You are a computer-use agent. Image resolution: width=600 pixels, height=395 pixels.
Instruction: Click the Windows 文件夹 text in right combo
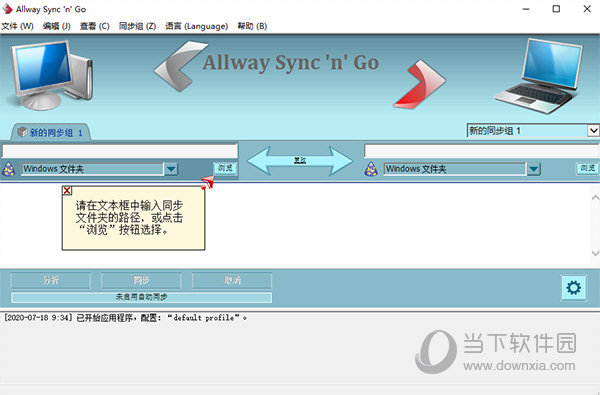[x=416, y=169]
